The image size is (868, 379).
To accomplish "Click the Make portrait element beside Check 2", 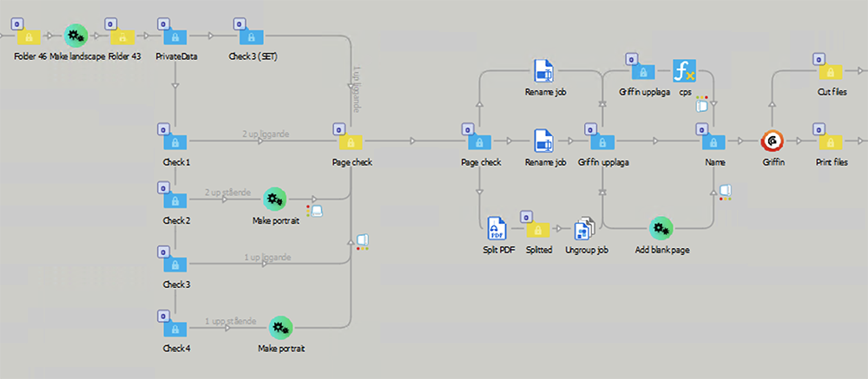I will [275, 199].
